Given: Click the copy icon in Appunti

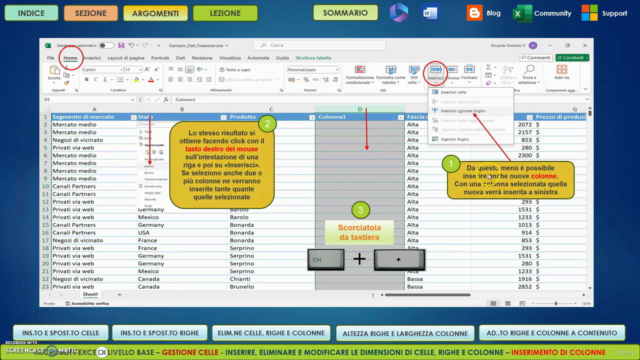Looking at the screenshot, I should (66, 76).
